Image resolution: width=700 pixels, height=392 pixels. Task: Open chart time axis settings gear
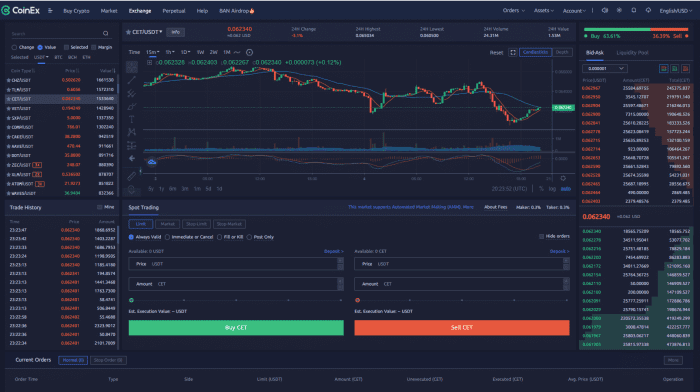(563, 178)
